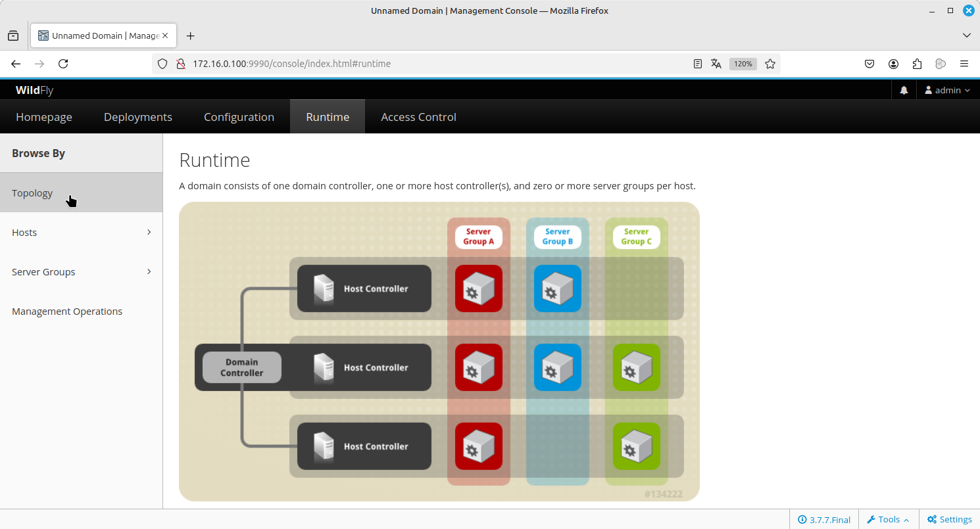Click the browser reload icon

63,64
